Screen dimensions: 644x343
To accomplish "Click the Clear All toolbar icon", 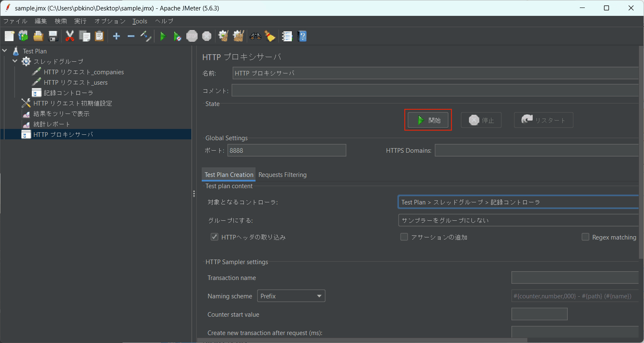I will pos(238,36).
